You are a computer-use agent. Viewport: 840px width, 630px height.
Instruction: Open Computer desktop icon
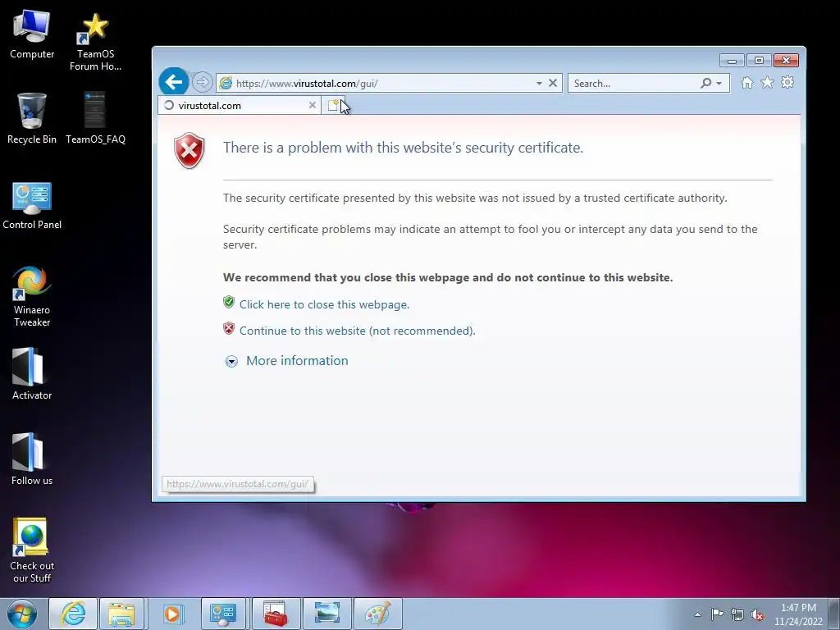coord(32,34)
